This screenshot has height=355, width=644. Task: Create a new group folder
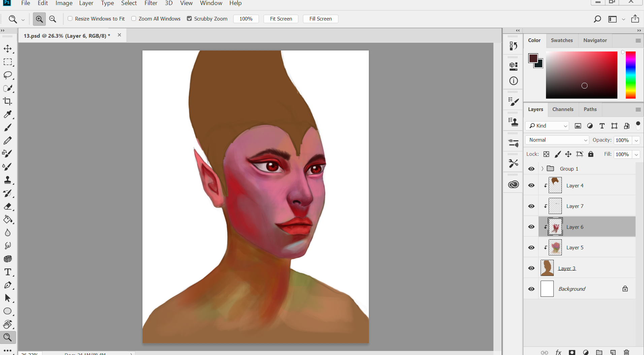[x=599, y=352]
